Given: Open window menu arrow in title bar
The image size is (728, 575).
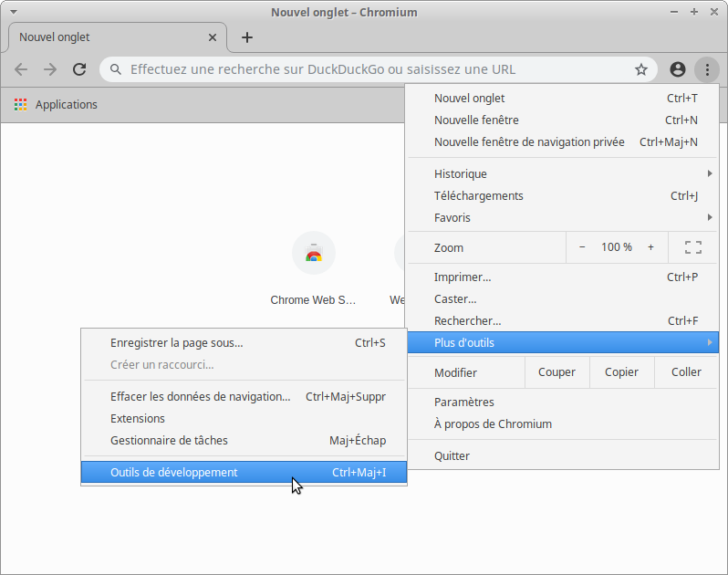Looking at the screenshot, I should 13,12.
